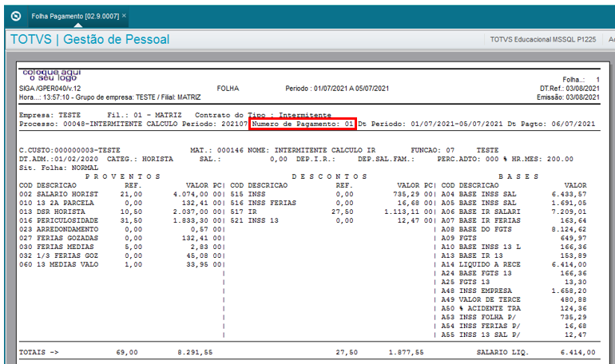Click the FOLHA report heading
The width and height of the screenshot is (615, 364).
point(228,89)
